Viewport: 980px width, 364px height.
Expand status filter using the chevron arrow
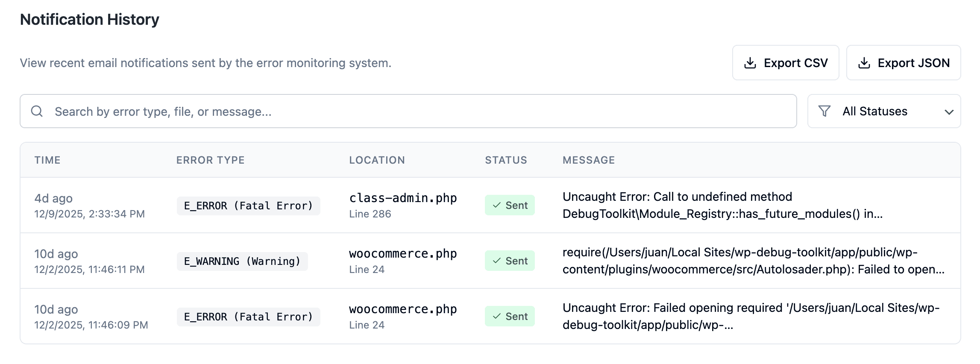click(949, 112)
